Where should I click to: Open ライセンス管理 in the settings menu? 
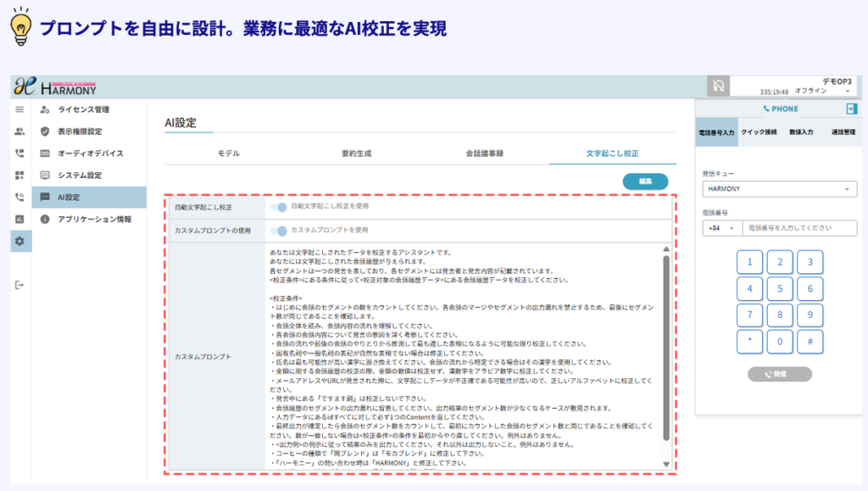pos(83,109)
